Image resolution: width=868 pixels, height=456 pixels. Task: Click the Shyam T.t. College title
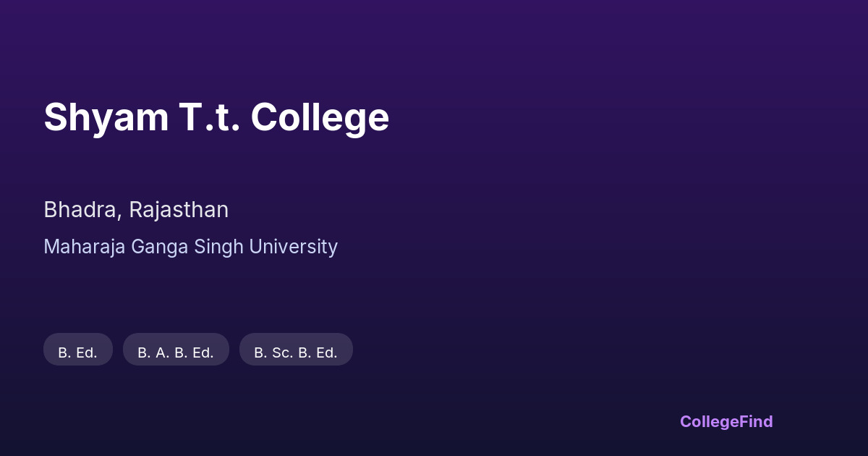(x=216, y=117)
